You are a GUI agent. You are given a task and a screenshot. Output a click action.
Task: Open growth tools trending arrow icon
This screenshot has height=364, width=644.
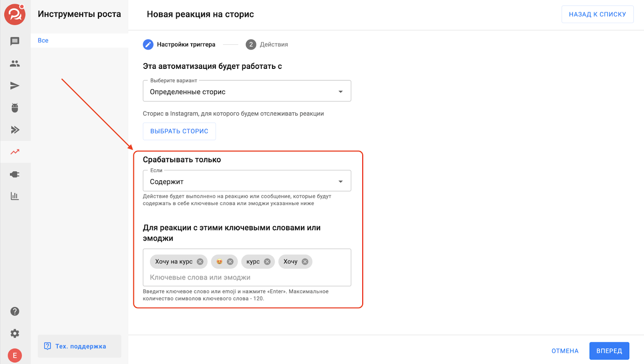[x=15, y=152]
